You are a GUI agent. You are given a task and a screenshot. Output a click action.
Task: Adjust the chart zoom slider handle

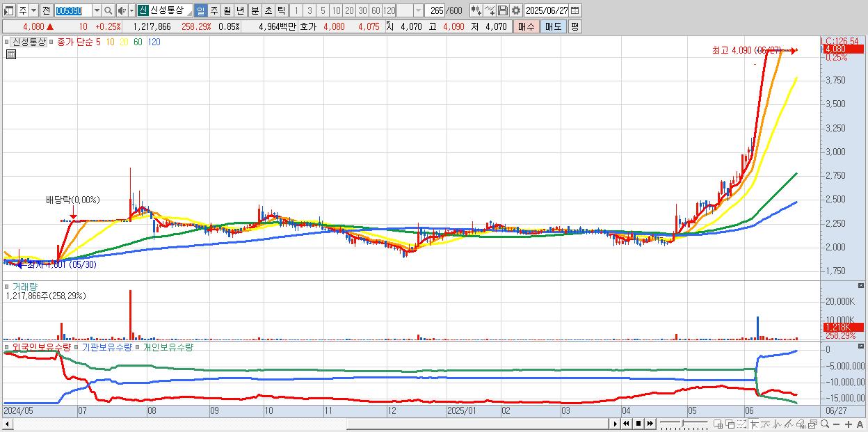point(682,423)
